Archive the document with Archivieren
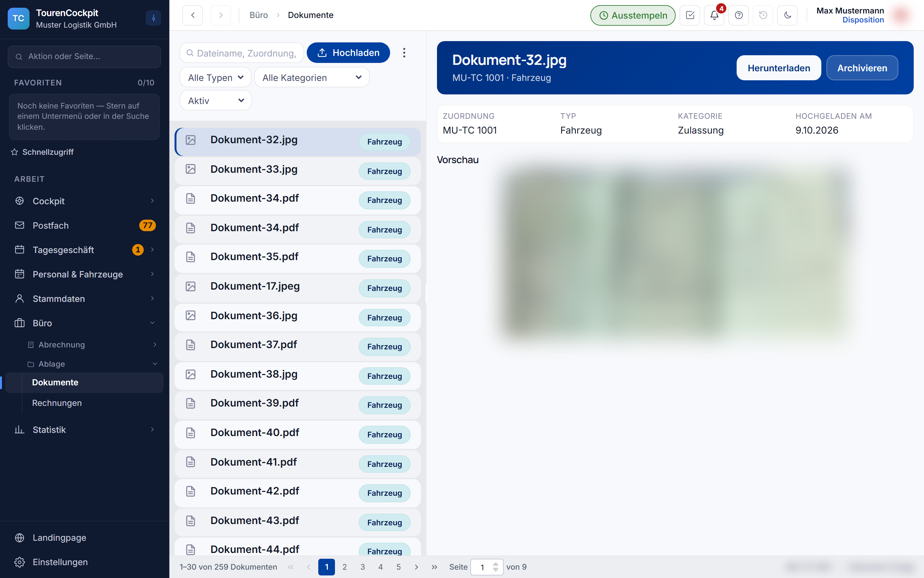 pos(862,68)
